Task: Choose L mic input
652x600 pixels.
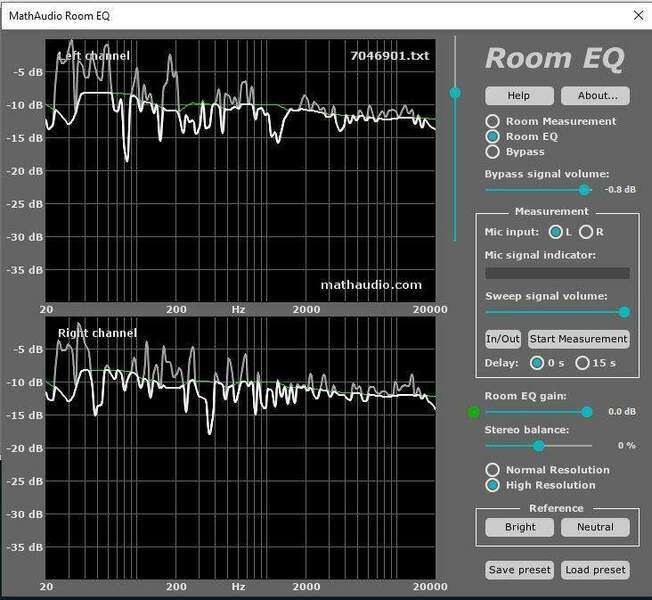Action: pos(556,232)
